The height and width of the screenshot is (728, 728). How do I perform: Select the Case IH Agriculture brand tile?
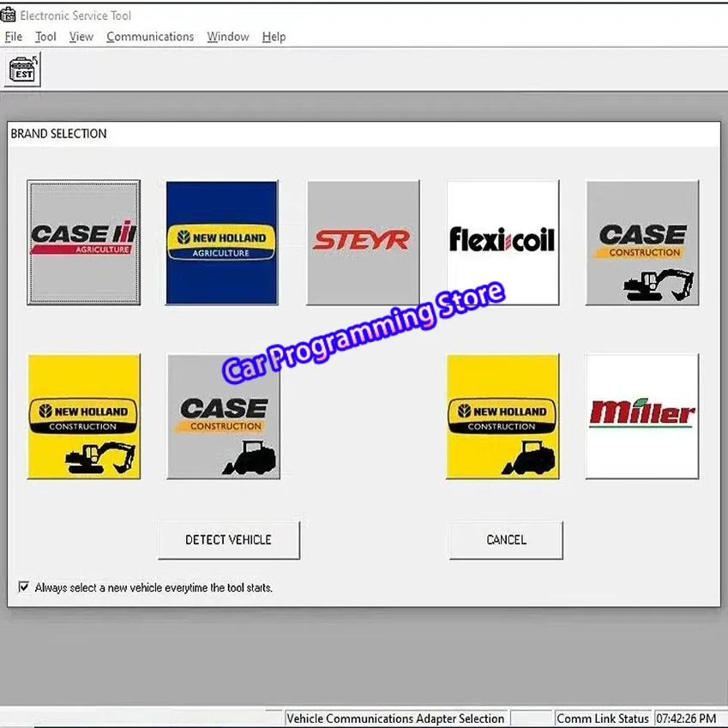pos(83,243)
